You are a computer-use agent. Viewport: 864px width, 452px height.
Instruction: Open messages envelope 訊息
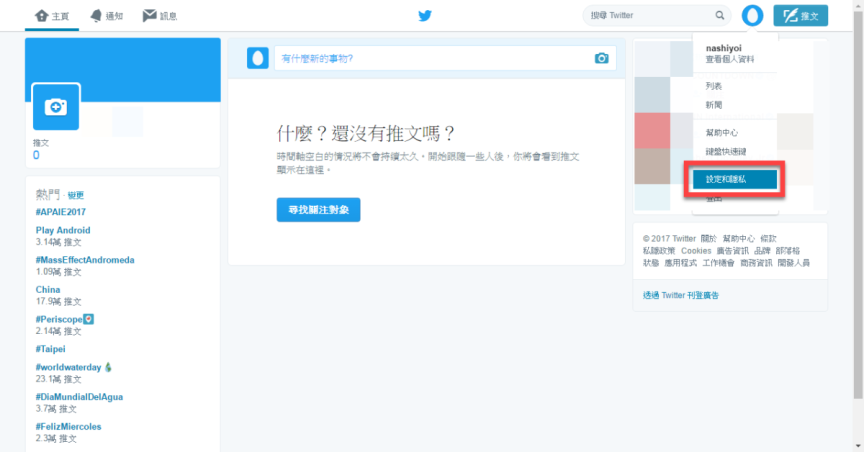149,15
